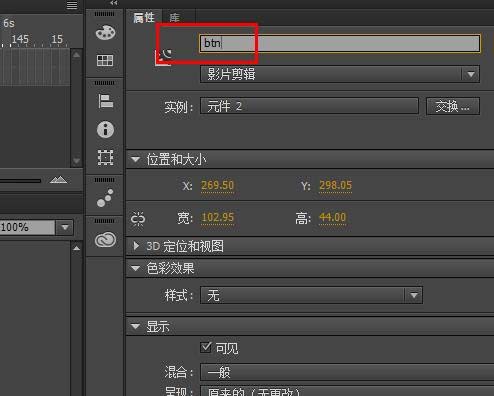Open the Motion Presets dots icon
494x396 pixels.
click(x=105, y=198)
